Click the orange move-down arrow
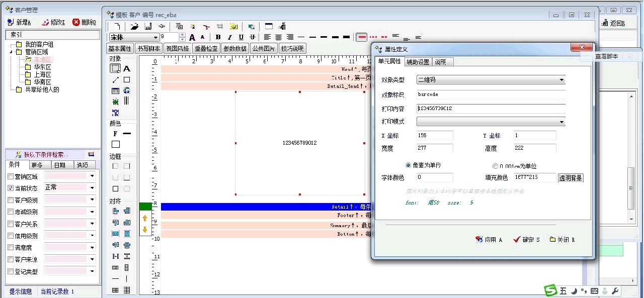This screenshot has width=644, height=298. tap(145, 230)
